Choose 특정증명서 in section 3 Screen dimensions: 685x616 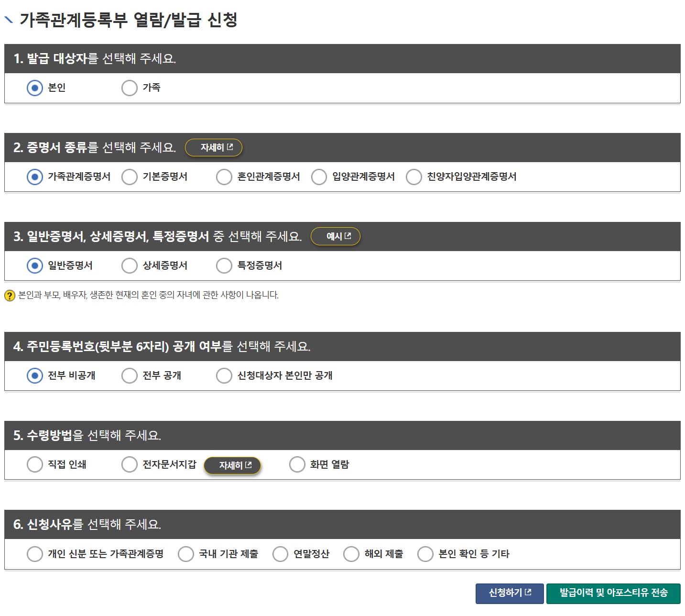[x=224, y=265]
